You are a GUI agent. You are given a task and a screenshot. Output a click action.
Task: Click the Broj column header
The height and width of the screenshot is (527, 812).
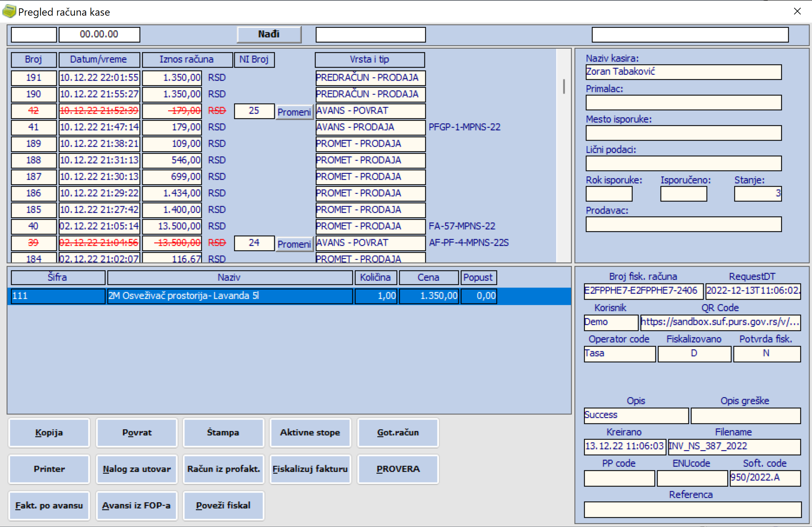click(x=34, y=59)
